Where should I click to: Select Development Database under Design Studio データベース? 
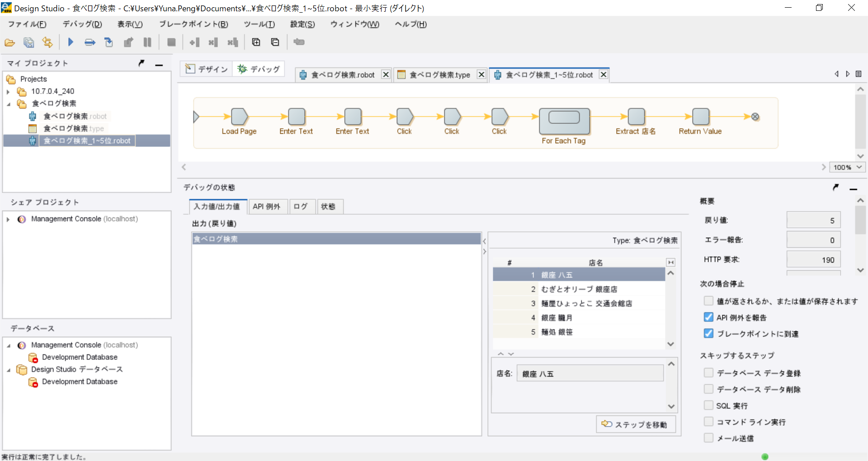80,382
